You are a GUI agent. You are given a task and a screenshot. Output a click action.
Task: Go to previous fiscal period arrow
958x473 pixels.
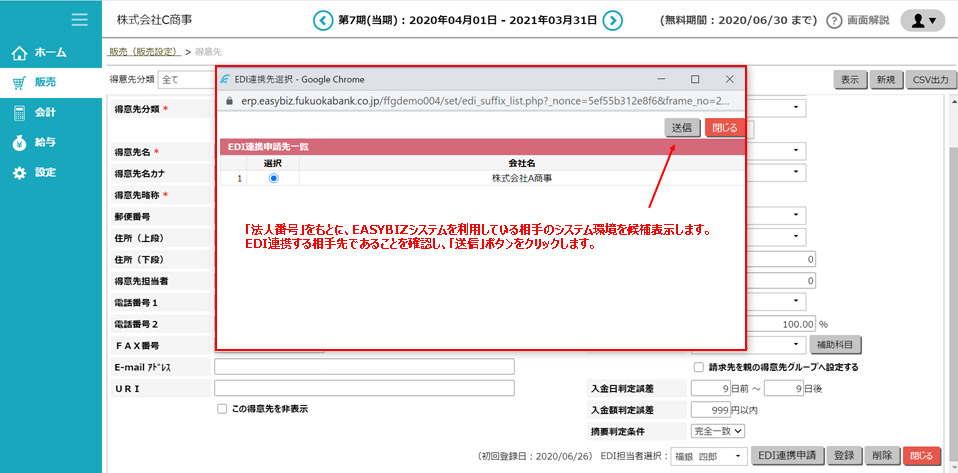(322, 20)
